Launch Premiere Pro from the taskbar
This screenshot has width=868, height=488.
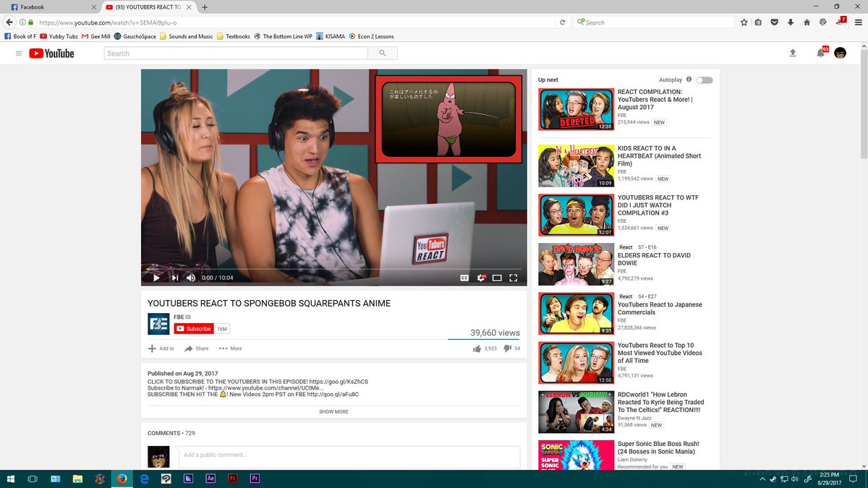[255, 479]
